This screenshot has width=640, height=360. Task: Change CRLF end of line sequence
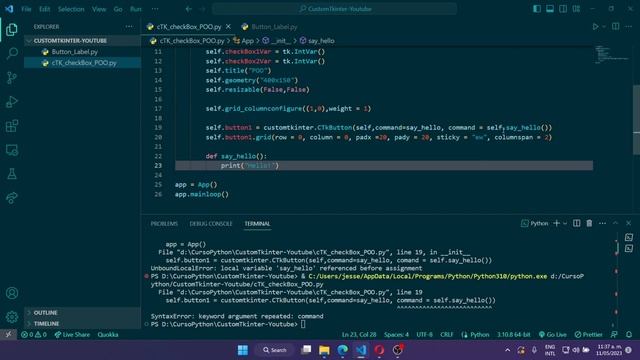tap(447, 335)
